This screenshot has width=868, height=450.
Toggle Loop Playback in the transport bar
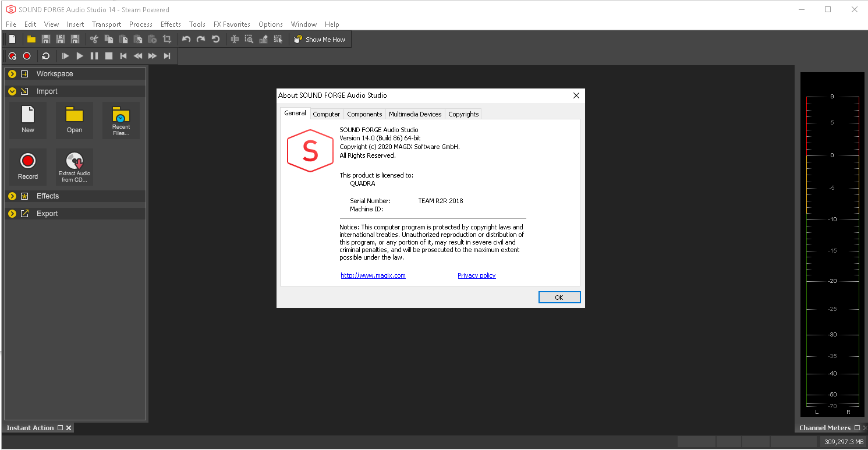click(x=46, y=56)
